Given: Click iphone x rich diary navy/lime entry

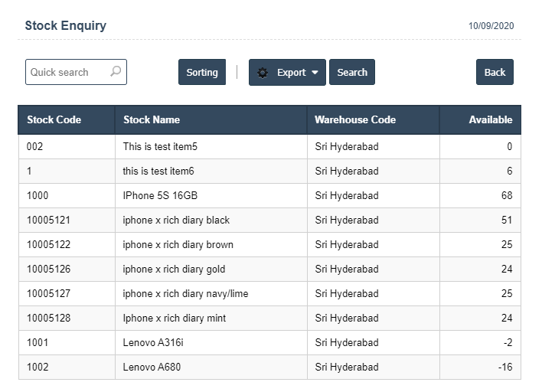Looking at the screenshot, I should coord(185,294).
